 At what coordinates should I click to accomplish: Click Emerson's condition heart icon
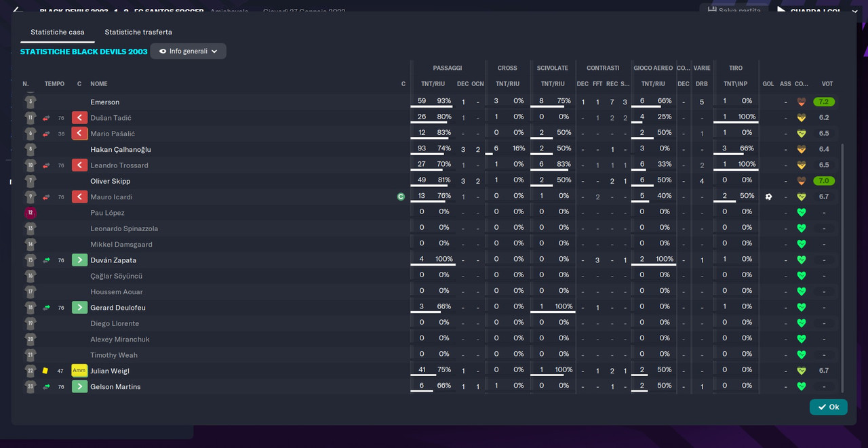coord(801,102)
